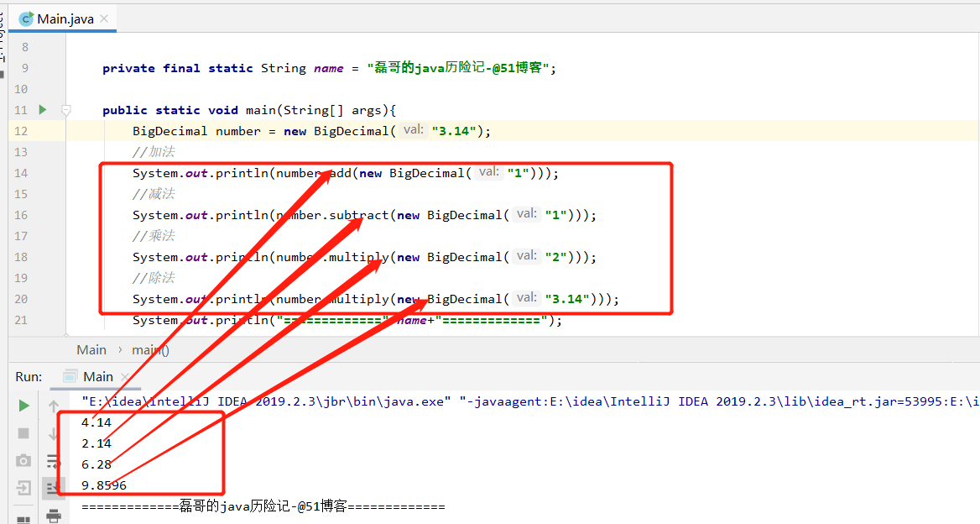Click the subtract method call on line 16
The height and width of the screenshot is (524, 980).
(359, 215)
